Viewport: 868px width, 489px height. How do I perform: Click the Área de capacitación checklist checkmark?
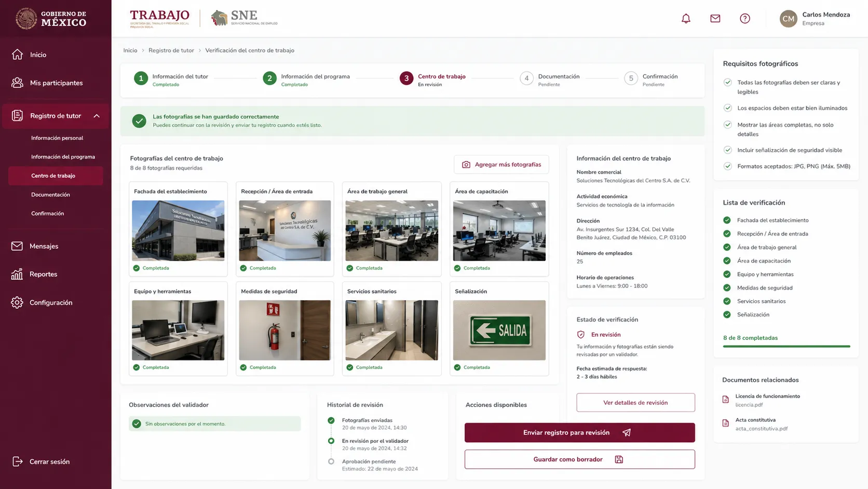[727, 261]
